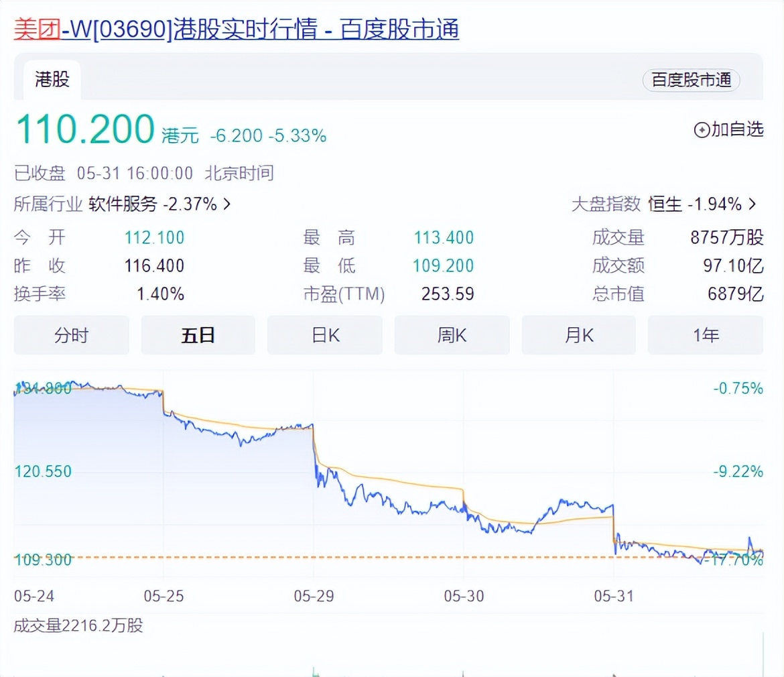The image size is (784, 677).
Task: Expand the 恒生 index chevron
Action: coord(752,204)
